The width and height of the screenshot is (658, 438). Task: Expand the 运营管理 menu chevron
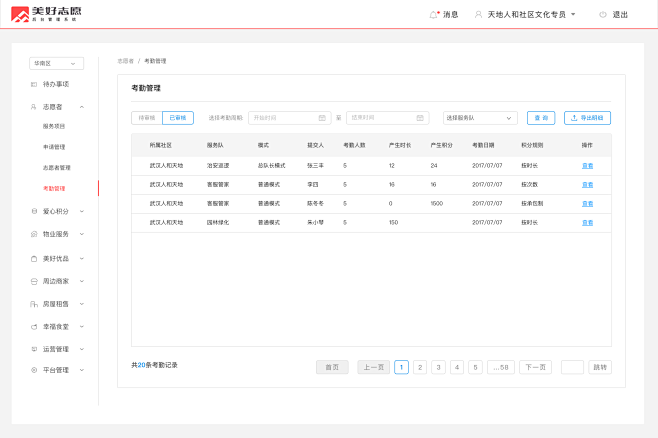pyautogui.click(x=82, y=349)
